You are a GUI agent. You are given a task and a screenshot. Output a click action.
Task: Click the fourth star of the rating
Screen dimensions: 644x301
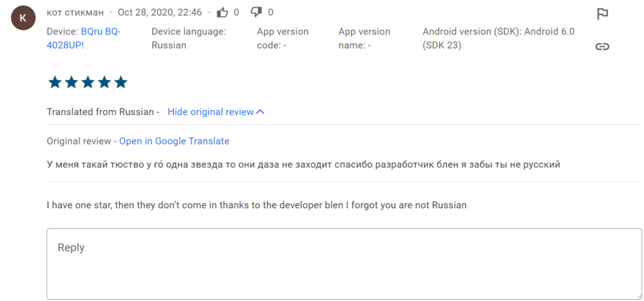coord(104,82)
